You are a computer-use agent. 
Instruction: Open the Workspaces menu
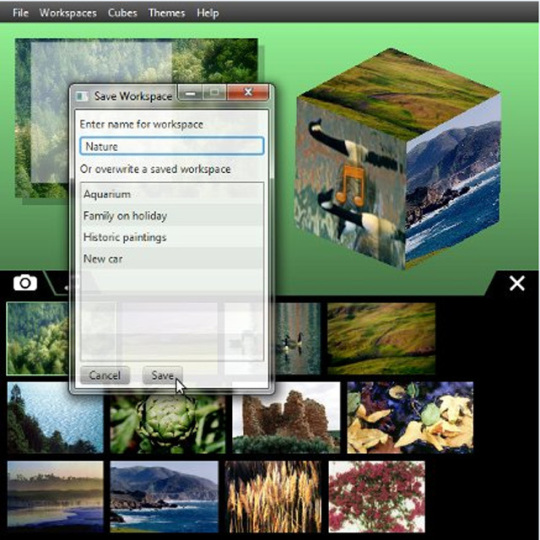tap(68, 13)
